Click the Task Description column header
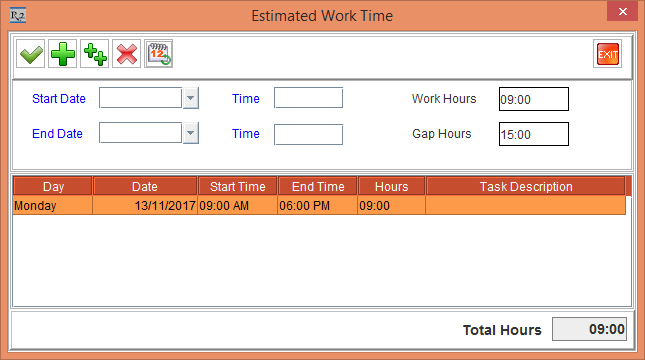The width and height of the screenshot is (645, 360). point(526,186)
